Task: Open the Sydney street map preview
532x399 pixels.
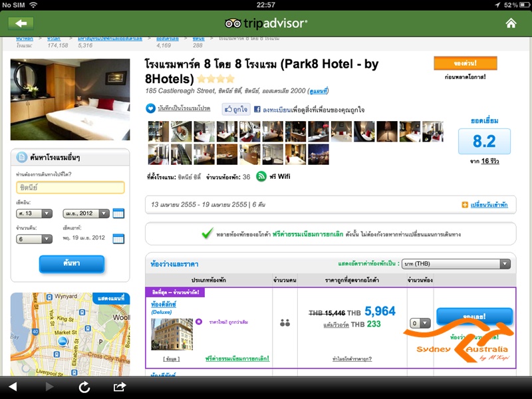Action: 70,334
